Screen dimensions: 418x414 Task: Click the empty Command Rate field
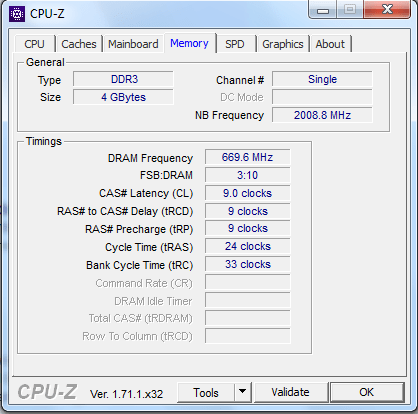click(x=247, y=283)
